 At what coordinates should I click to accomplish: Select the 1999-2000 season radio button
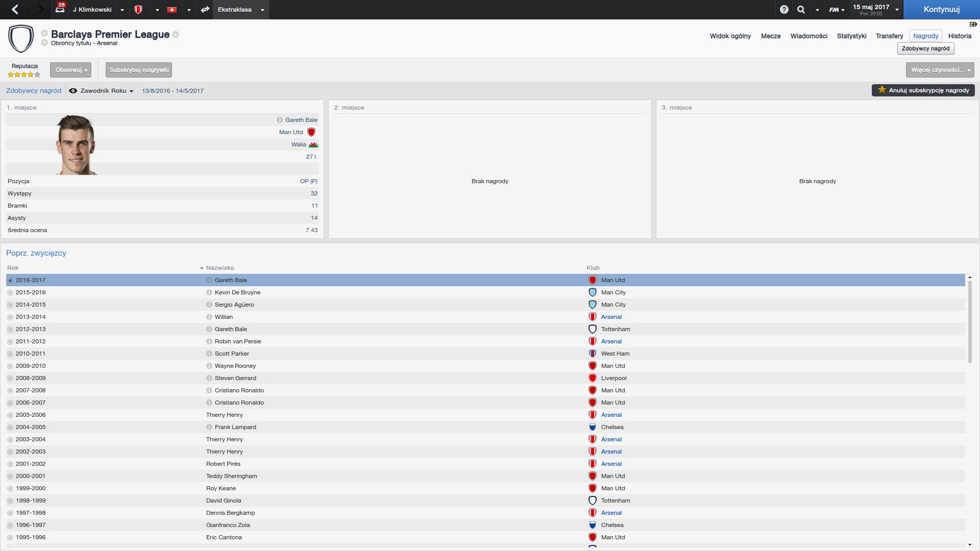(x=10, y=488)
